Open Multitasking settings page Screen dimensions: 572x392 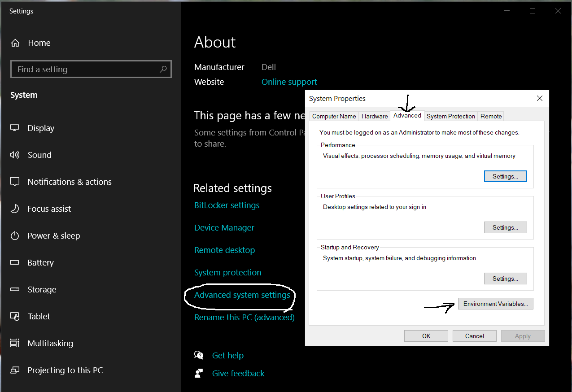(50, 343)
